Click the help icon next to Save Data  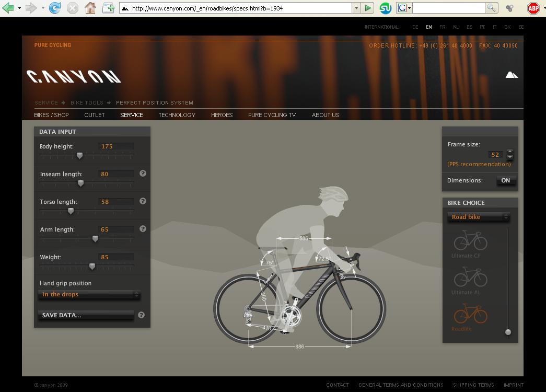(141, 315)
